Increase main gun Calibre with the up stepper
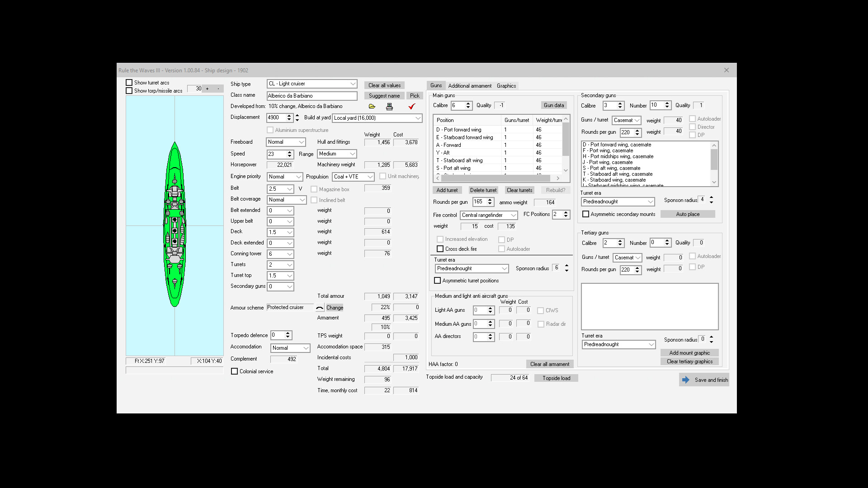 [468, 103]
